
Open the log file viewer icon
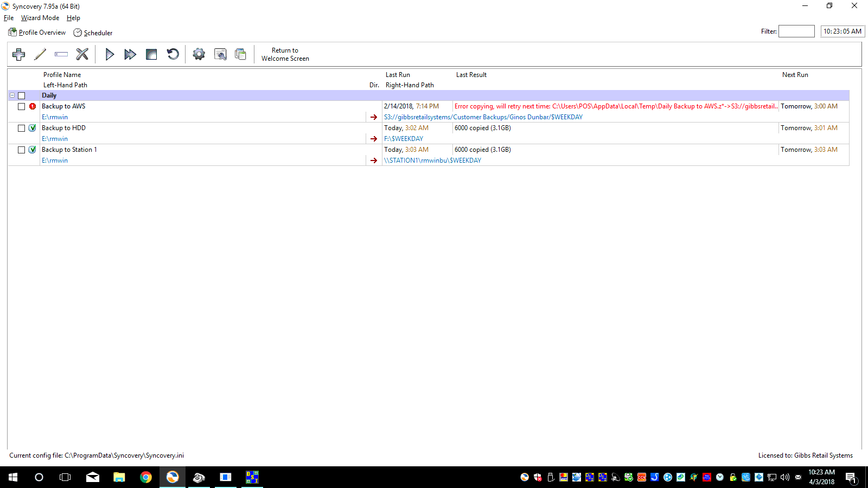[x=220, y=54]
